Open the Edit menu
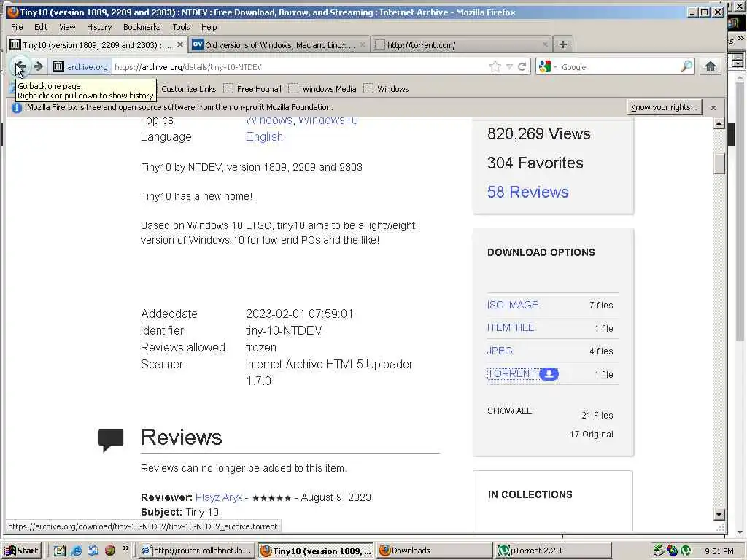 coord(41,27)
